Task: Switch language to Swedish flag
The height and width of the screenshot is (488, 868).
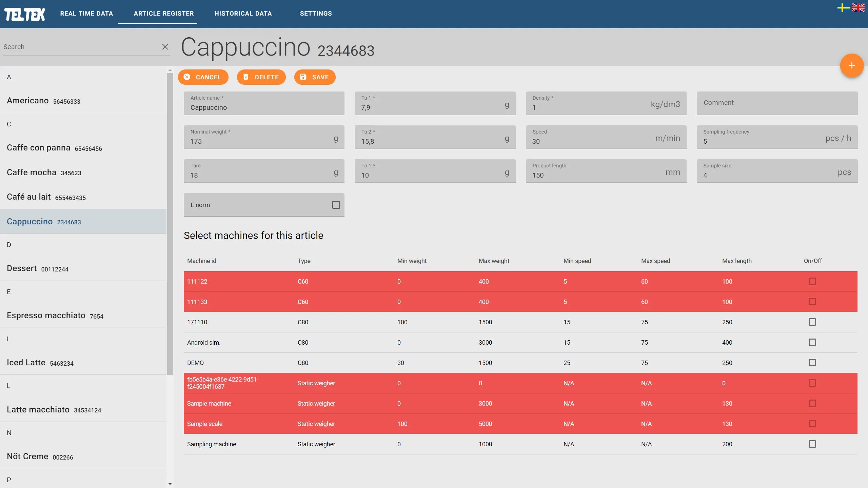Action: [x=843, y=7]
